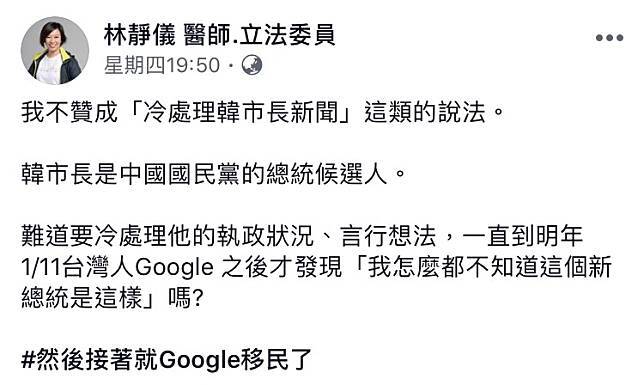Click the quoted phrase 冷處理韓市長新聞

point(240,112)
